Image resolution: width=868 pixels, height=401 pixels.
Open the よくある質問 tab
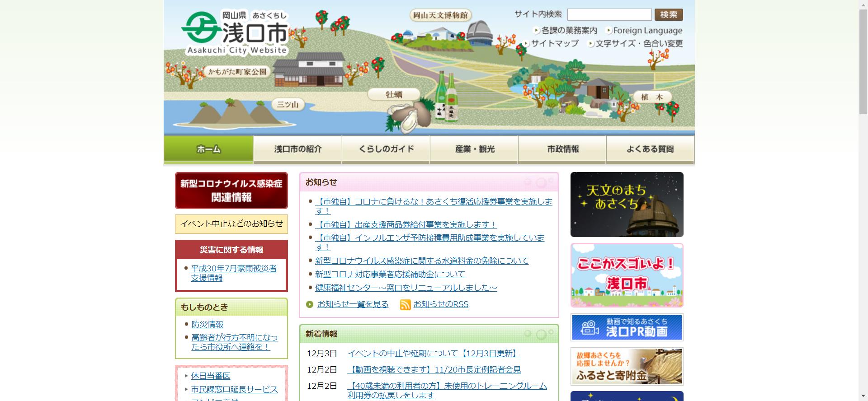click(x=650, y=149)
